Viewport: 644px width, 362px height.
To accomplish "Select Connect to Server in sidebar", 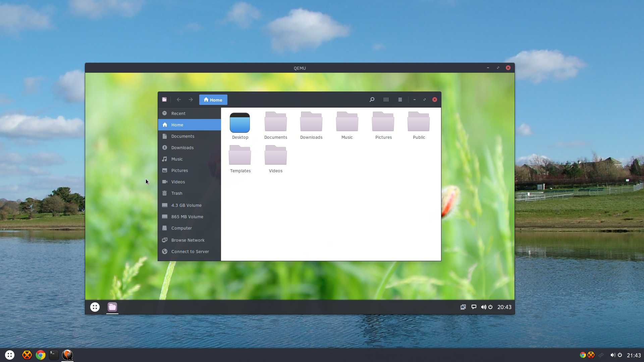I will click(189, 251).
